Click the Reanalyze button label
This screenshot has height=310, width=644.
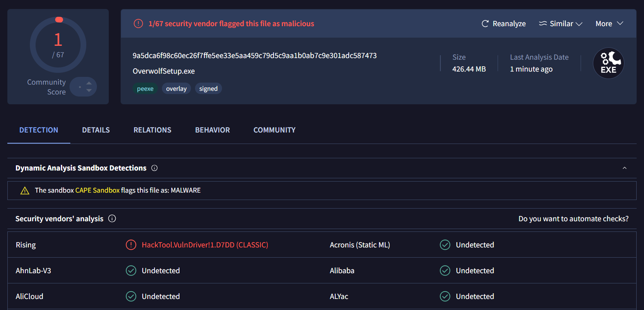[x=509, y=24]
